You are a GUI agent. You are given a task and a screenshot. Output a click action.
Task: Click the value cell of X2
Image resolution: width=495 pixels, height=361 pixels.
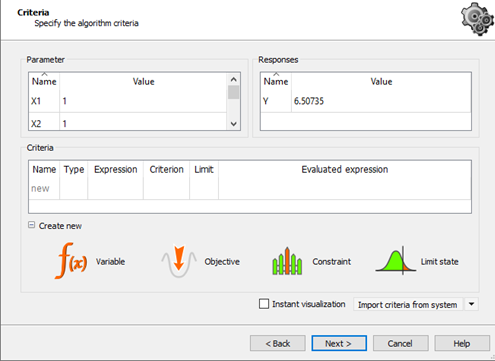point(143,124)
